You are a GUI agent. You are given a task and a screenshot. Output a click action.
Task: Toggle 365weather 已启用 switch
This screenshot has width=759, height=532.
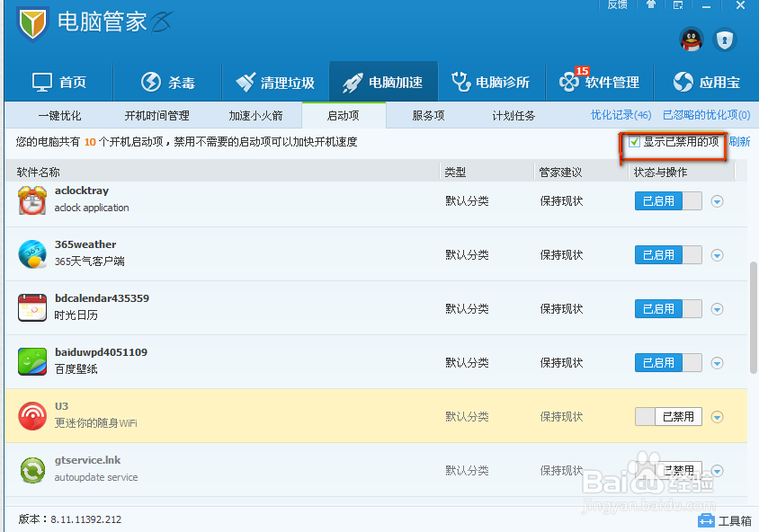[668, 255]
